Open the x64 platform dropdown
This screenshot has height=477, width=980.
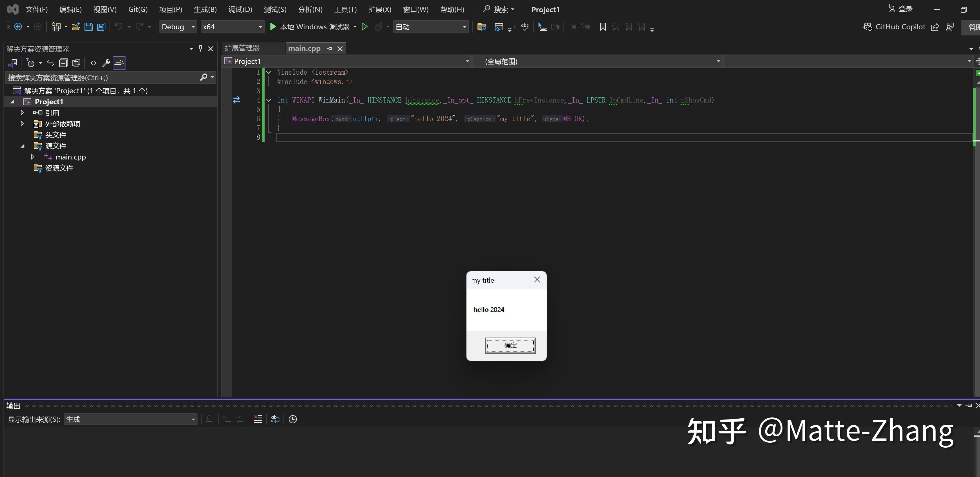[x=260, y=27]
